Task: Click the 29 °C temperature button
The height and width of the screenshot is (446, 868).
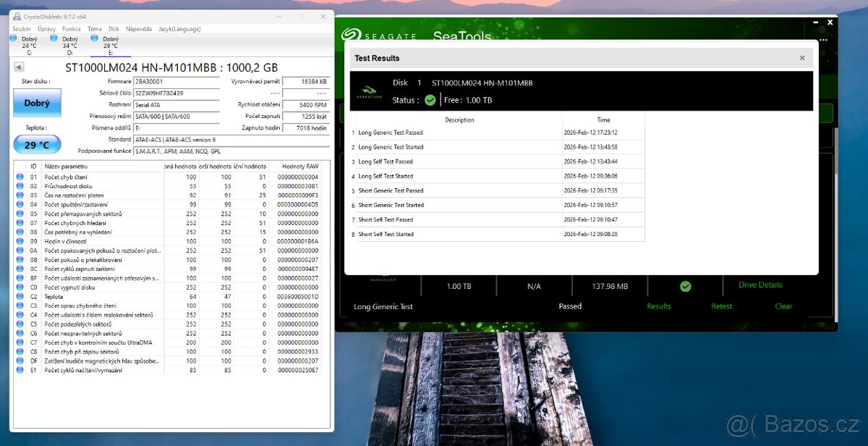Action: [37, 145]
